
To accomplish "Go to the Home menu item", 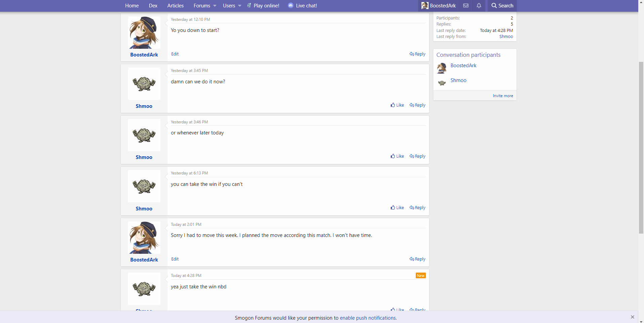I will pos(132,6).
